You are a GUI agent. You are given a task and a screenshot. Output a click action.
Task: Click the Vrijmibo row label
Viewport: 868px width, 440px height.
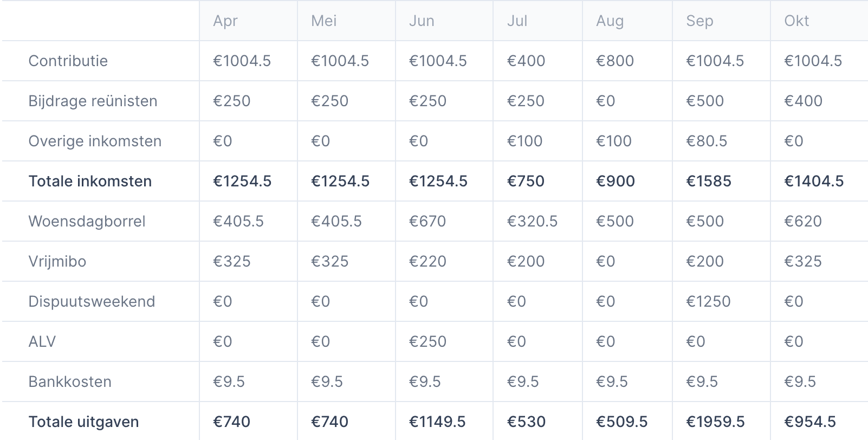[x=57, y=261]
